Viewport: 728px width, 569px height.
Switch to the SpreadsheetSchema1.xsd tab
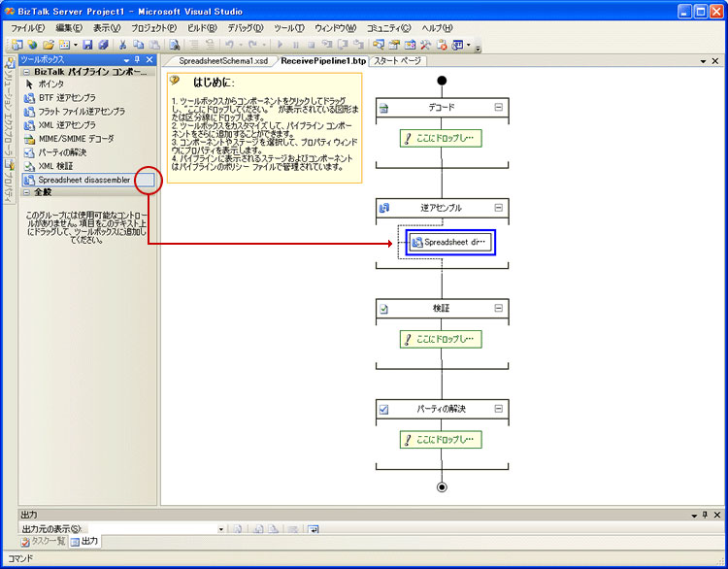223,61
